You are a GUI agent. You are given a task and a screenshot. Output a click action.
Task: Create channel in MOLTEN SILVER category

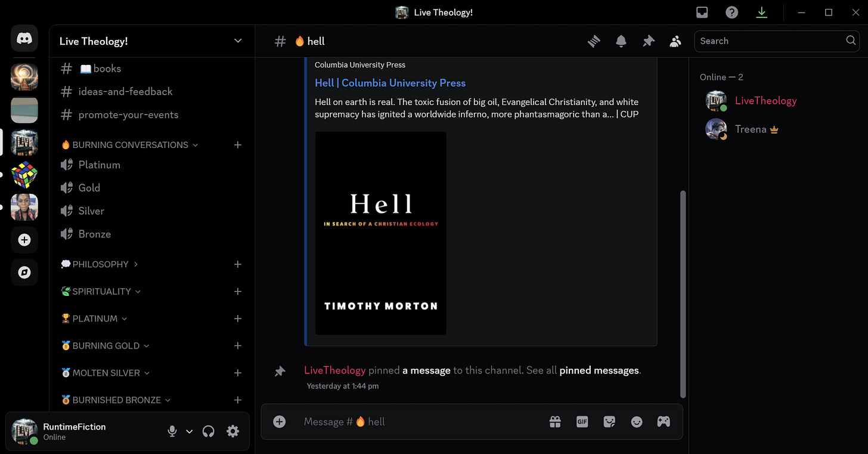point(238,373)
